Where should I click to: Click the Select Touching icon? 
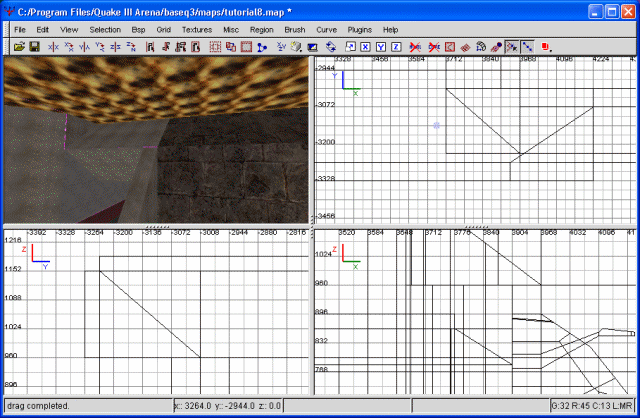pos(165,47)
